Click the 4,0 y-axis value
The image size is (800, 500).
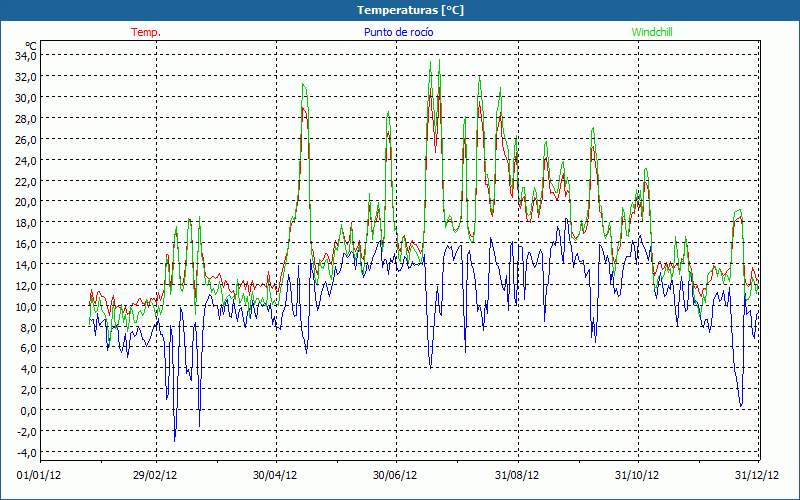(28, 368)
